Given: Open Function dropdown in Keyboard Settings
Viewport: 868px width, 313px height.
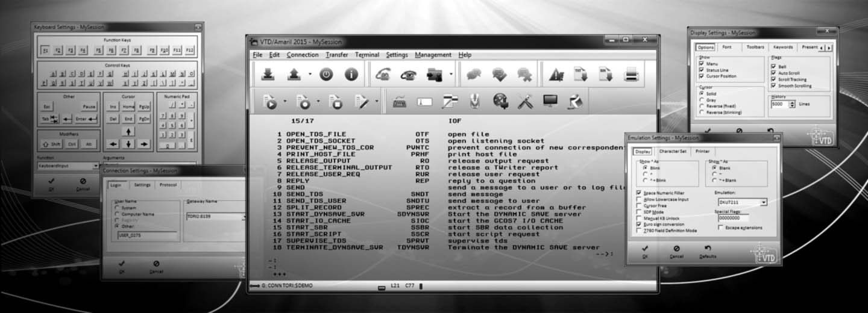Looking at the screenshot, I should pos(69,166).
